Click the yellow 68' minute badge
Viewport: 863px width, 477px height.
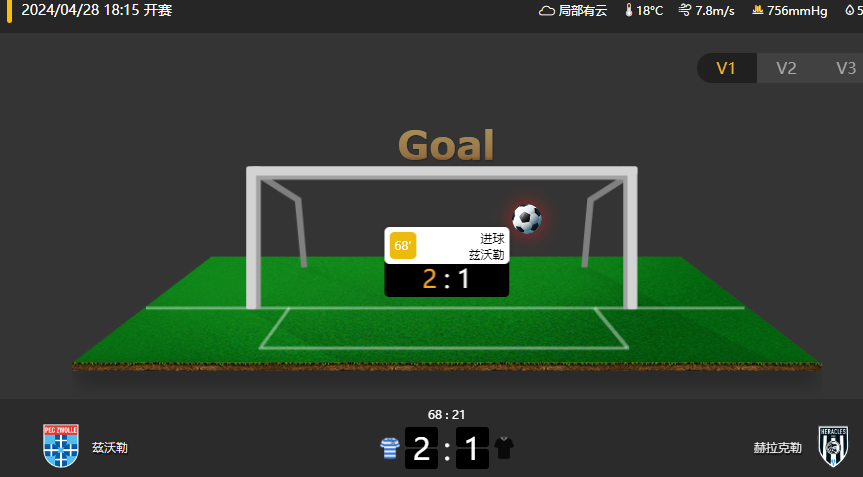pos(403,245)
